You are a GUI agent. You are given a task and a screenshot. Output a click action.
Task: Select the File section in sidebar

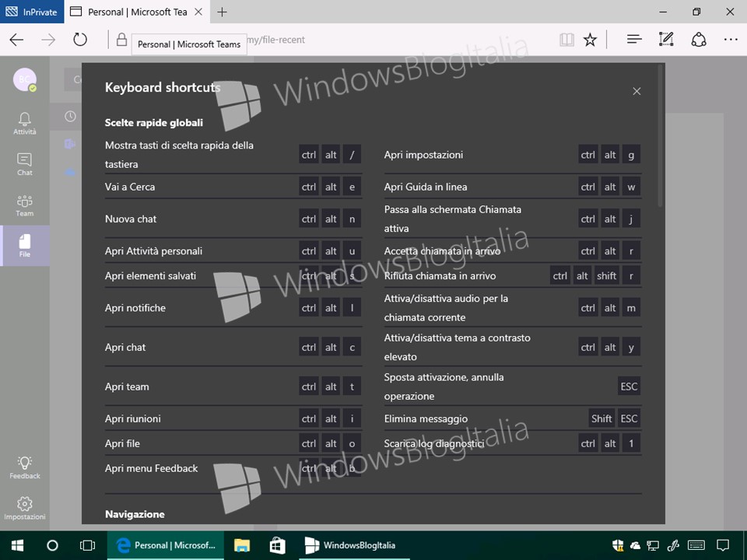[25, 246]
